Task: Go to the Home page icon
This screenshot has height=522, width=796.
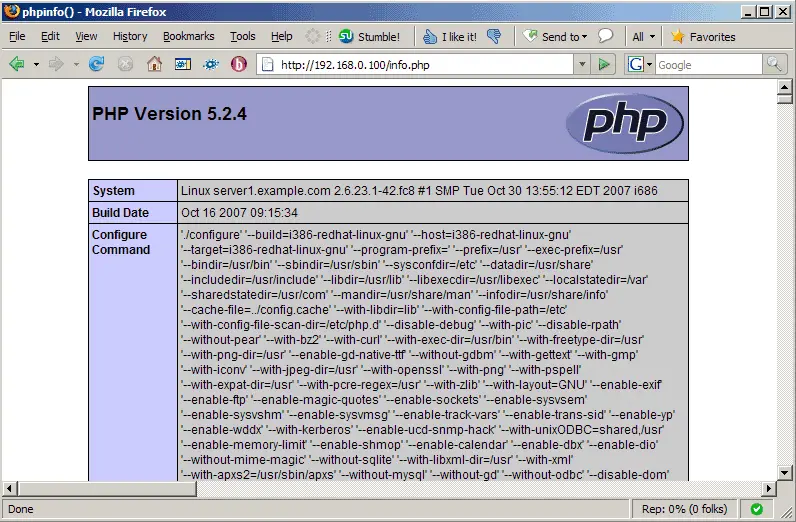Action: (154, 64)
